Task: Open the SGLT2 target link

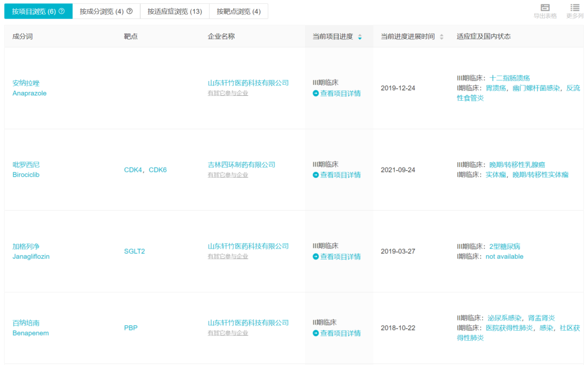Action: 134,251
